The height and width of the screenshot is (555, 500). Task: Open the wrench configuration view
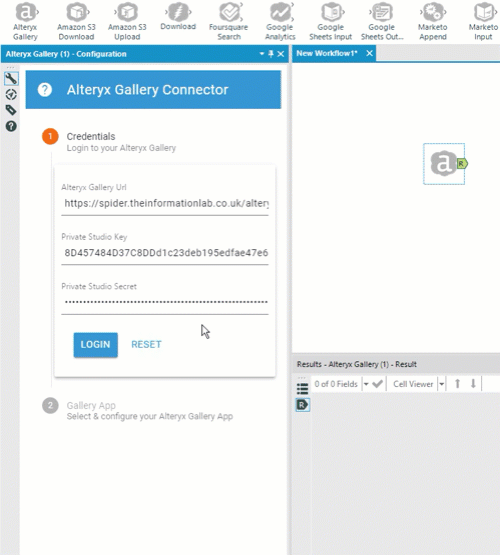(x=11, y=79)
